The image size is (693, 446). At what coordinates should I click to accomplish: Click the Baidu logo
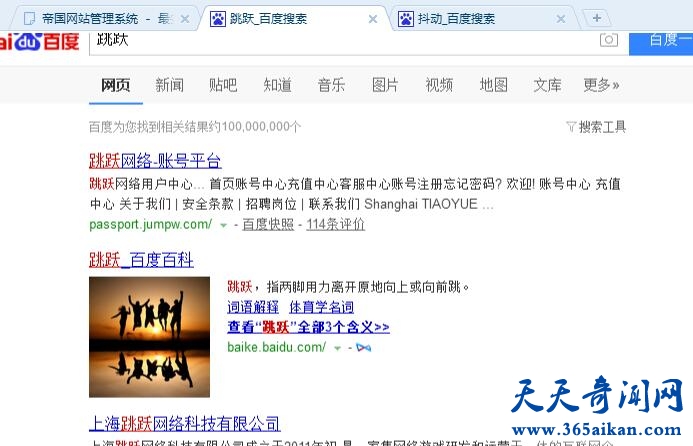[x=39, y=42]
